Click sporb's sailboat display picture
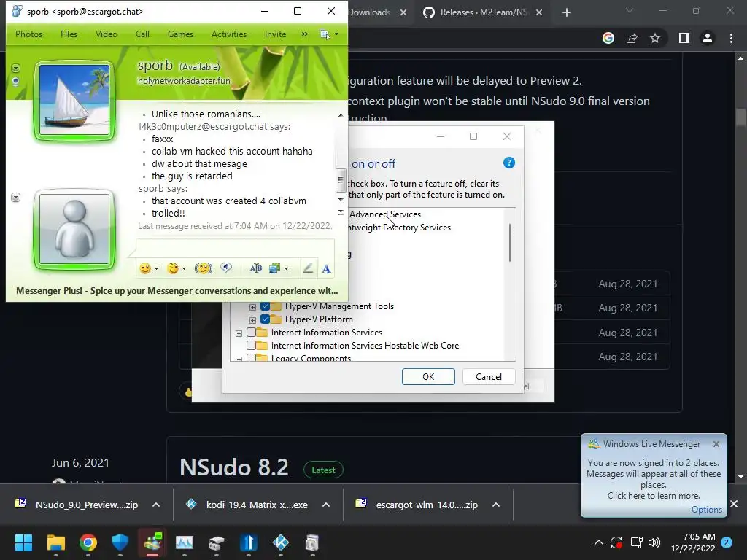This screenshot has height=560, width=747. pos(74,100)
